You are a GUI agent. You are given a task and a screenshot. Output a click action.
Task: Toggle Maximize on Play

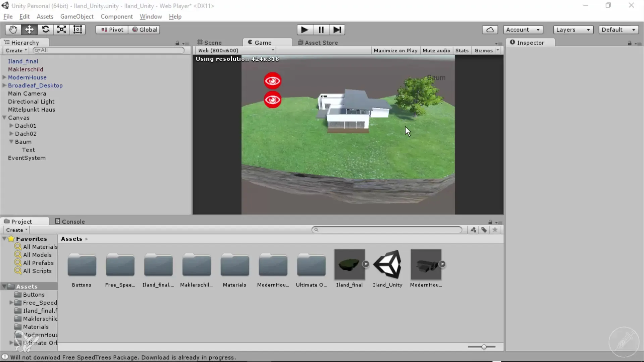tap(395, 50)
